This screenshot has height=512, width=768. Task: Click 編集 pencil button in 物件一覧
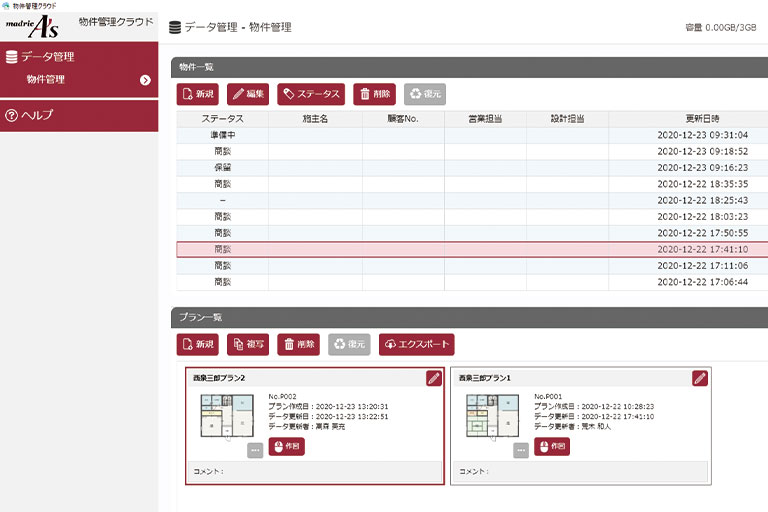tap(248, 94)
